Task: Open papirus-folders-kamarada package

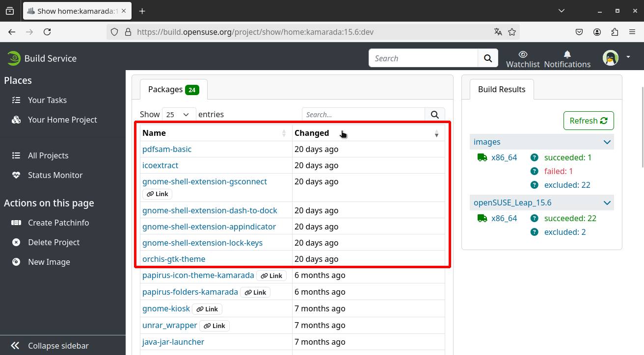Action: click(x=190, y=292)
